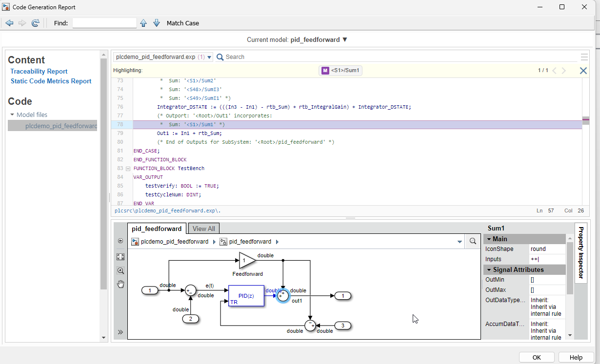
Task: Collapse the Model files tree node
Action: pos(12,115)
